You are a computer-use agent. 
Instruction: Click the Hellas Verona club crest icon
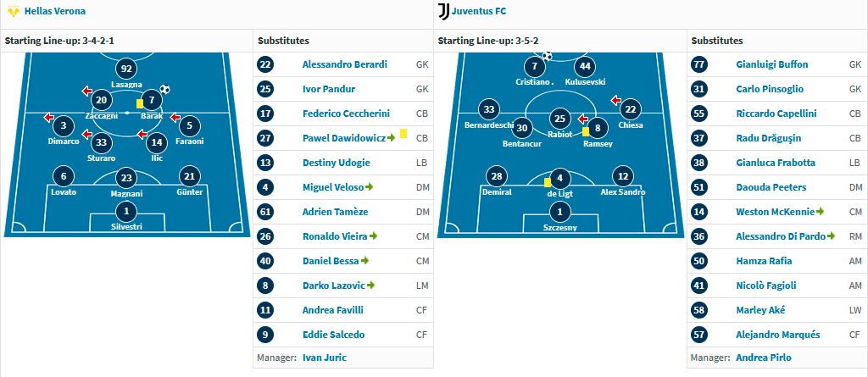[14, 11]
